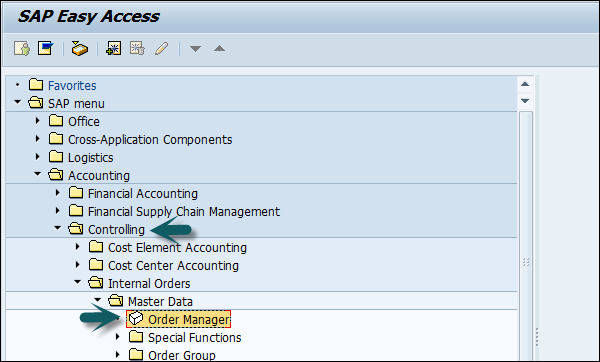The width and height of the screenshot is (600, 362).
Task: Click Master Data open-folder icon
Action: pyautogui.click(x=115, y=300)
